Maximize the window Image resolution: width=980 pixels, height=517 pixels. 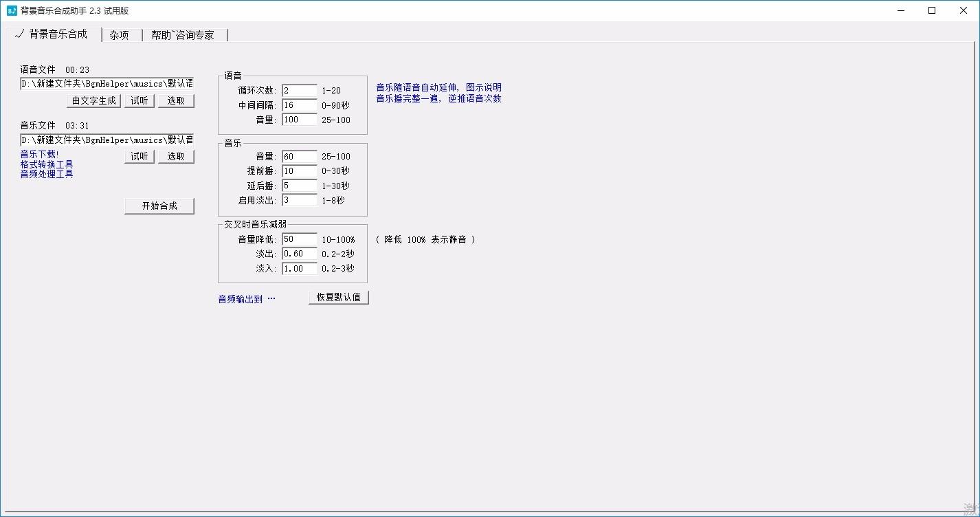tap(932, 10)
